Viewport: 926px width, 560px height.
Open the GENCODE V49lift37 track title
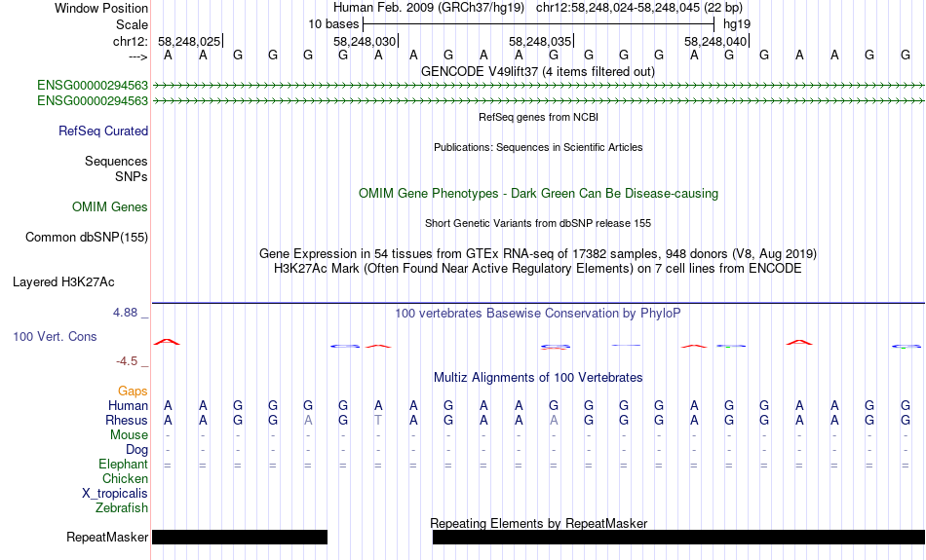click(537, 71)
